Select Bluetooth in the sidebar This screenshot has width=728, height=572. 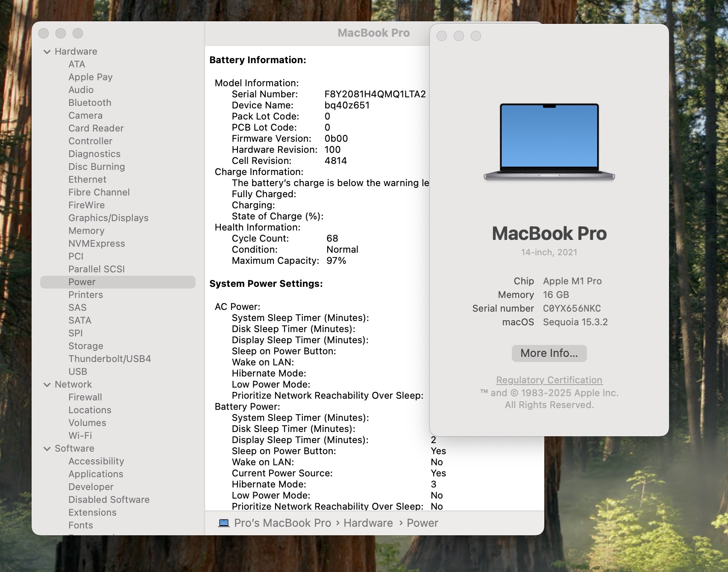click(x=90, y=103)
